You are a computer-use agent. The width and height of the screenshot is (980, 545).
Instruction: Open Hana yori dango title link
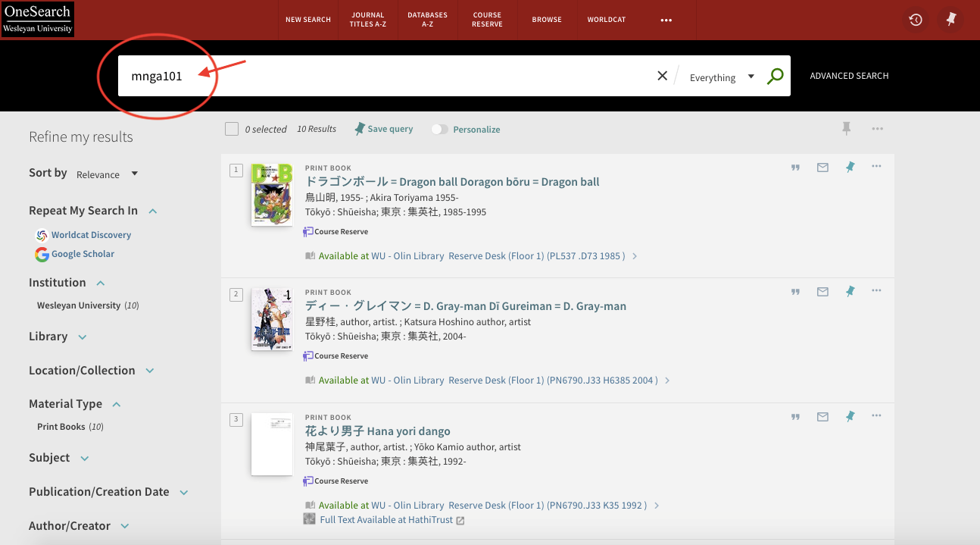point(378,431)
